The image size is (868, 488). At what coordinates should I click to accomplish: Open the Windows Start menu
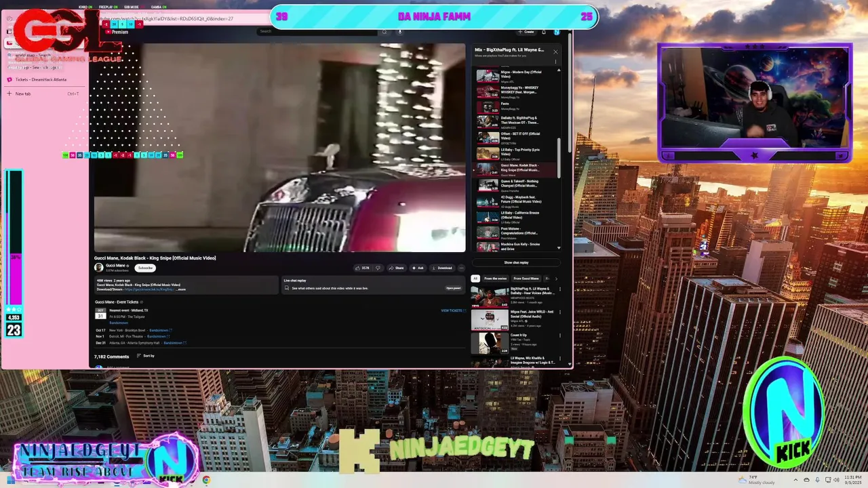click(10, 480)
